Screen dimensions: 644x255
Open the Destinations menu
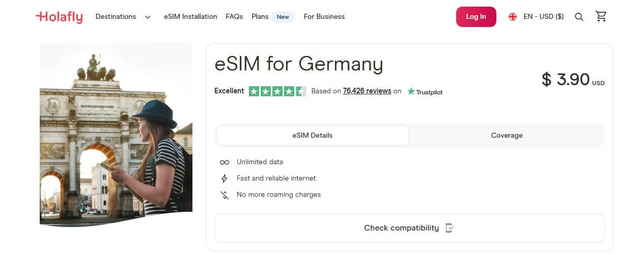[116, 17]
